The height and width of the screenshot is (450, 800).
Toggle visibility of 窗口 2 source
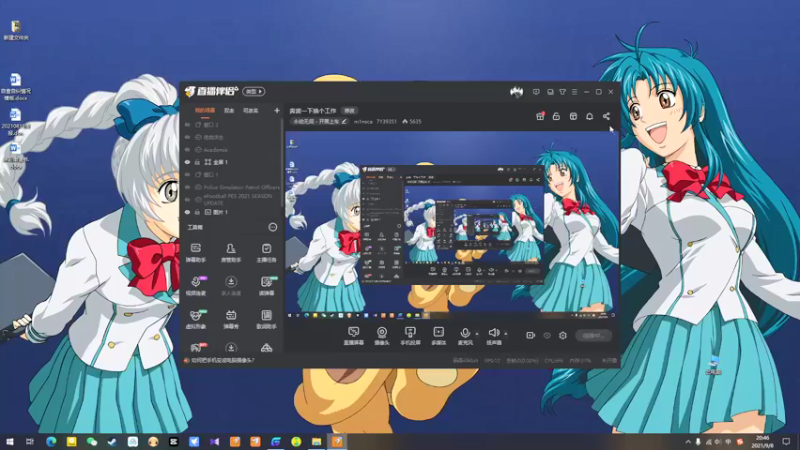pos(187,124)
